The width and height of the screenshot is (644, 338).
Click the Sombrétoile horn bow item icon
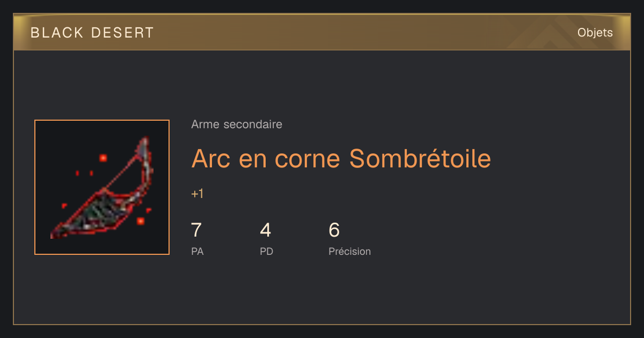pos(102,187)
